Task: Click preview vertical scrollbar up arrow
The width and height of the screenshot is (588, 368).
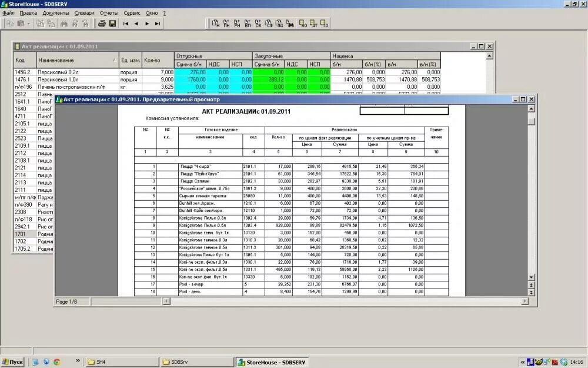Action: 531,108
